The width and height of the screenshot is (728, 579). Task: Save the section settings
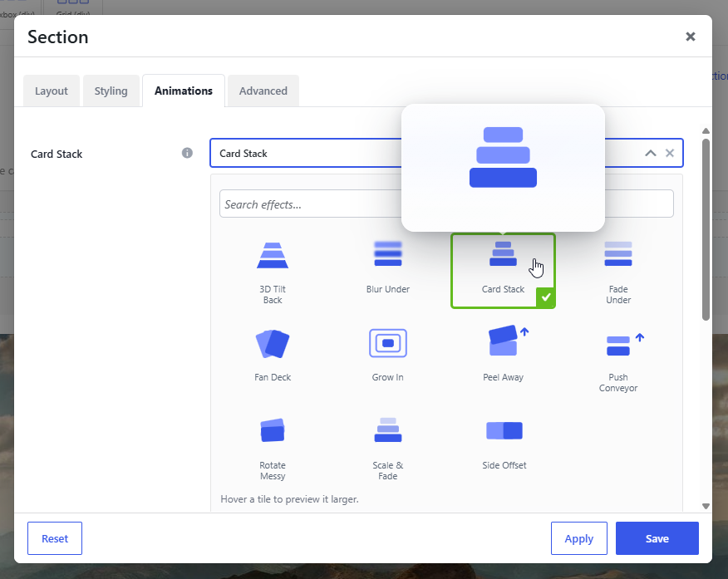[657, 538]
